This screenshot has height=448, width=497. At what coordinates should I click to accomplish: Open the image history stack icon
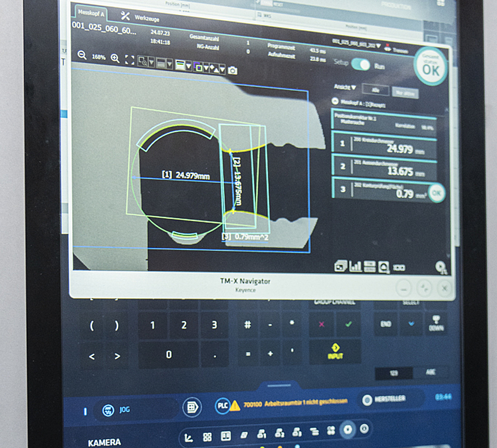point(340,265)
